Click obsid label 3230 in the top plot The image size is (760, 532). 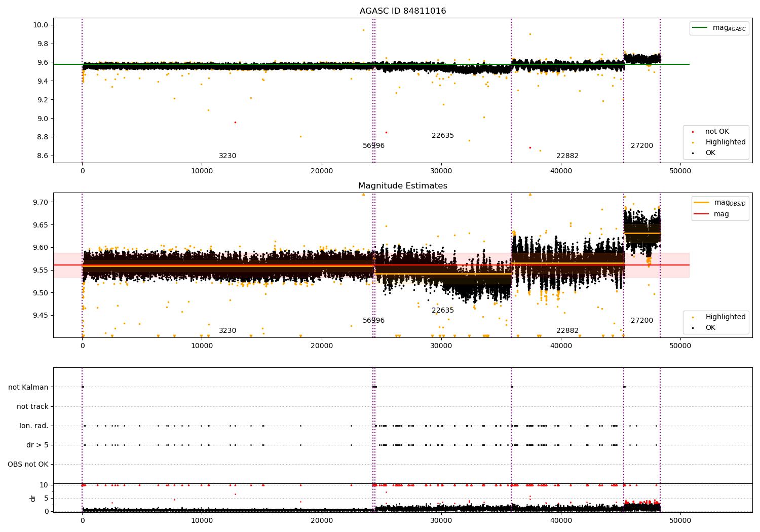pos(227,156)
